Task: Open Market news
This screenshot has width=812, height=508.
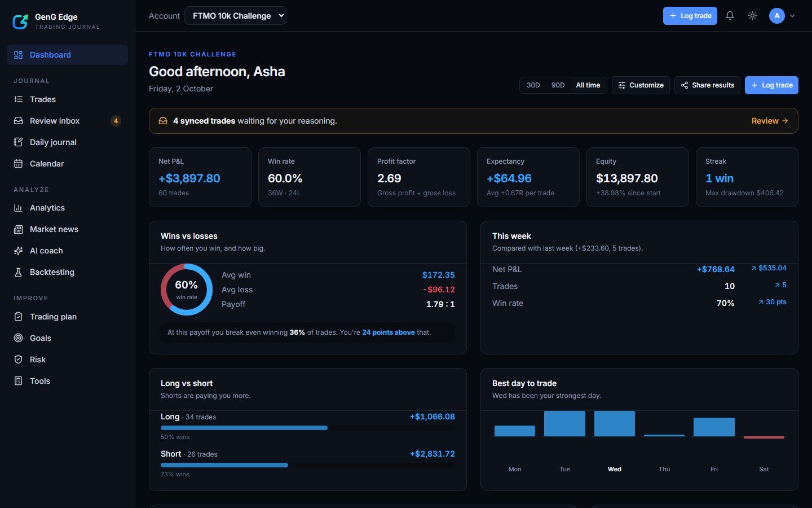Action: pyautogui.click(x=67, y=229)
